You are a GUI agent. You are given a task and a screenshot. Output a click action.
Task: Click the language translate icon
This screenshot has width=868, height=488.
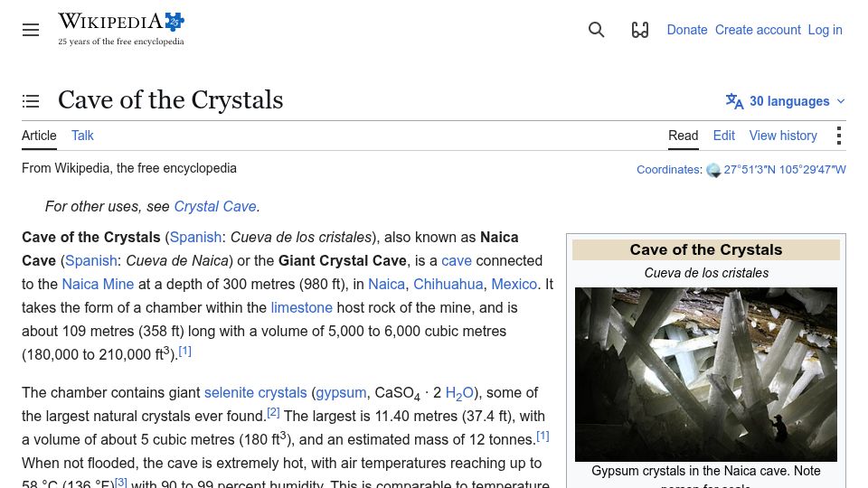click(734, 101)
